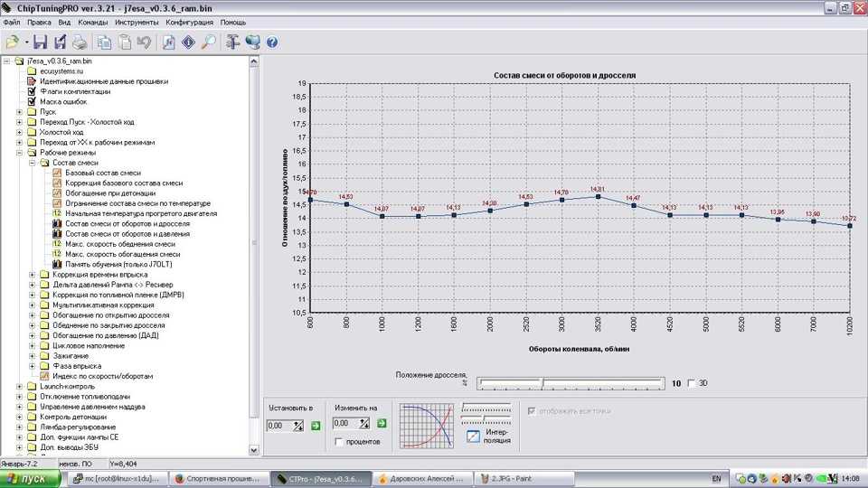Toggle the процентов checkbox
Screen dimensions: 868x488
(339, 442)
